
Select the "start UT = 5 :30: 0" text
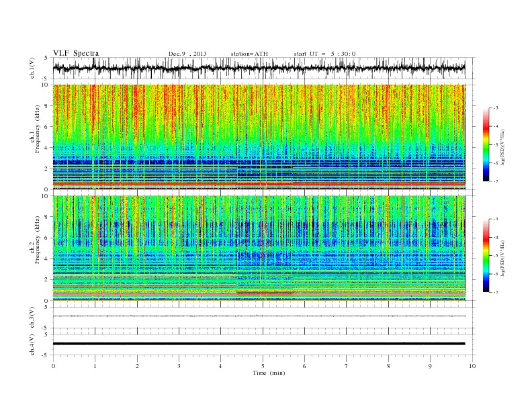324,54
